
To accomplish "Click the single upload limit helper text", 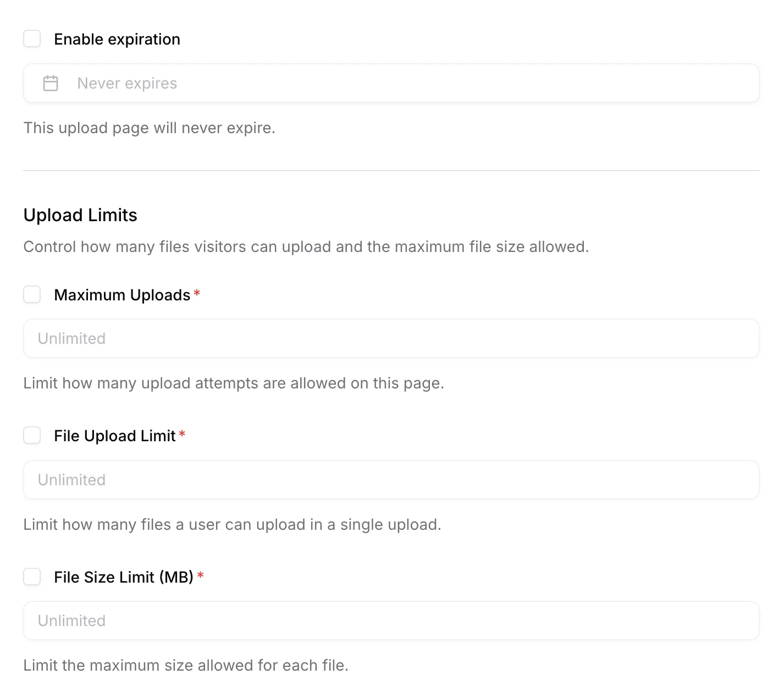I will click(232, 524).
